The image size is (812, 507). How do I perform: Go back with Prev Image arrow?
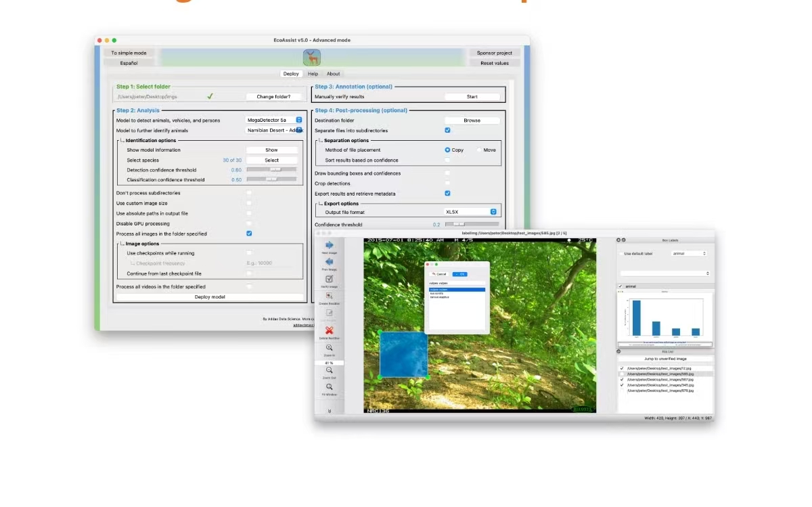tap(330, 262)
